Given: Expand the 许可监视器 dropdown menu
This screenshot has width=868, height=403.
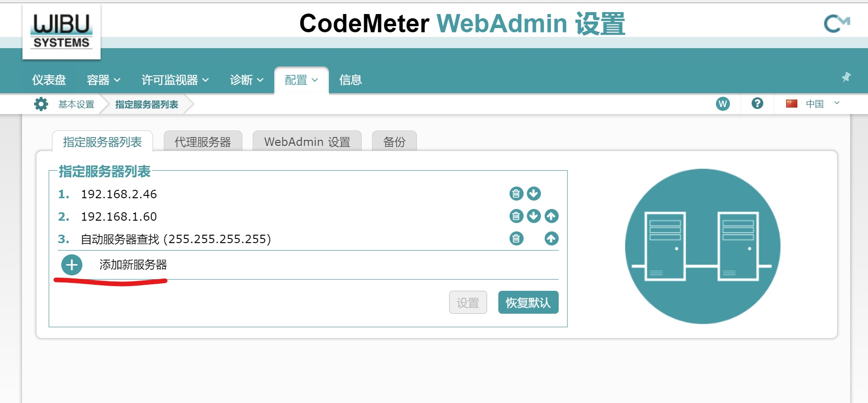Looking at the screenshot, I should [x=175, y=80].
